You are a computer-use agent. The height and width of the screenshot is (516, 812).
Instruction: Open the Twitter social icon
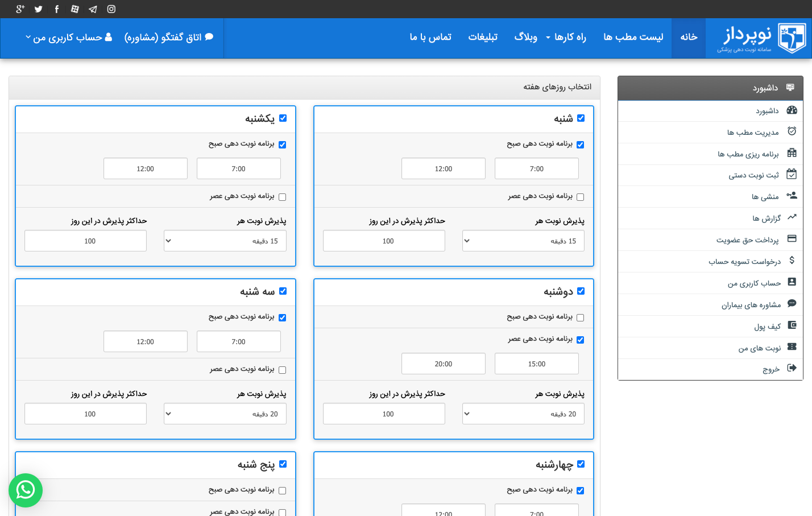point(39,9)
